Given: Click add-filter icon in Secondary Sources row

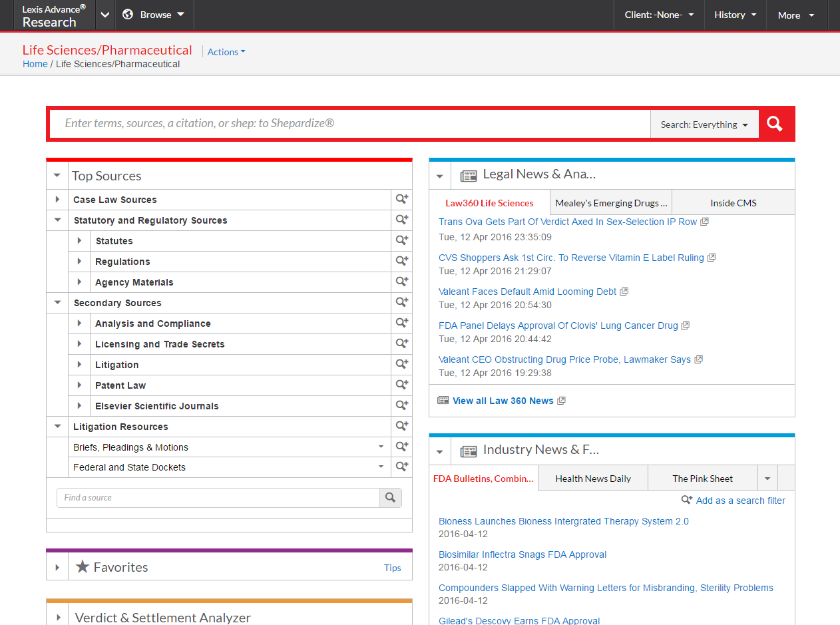Looking at the screenshot, I should click(401, 302).
